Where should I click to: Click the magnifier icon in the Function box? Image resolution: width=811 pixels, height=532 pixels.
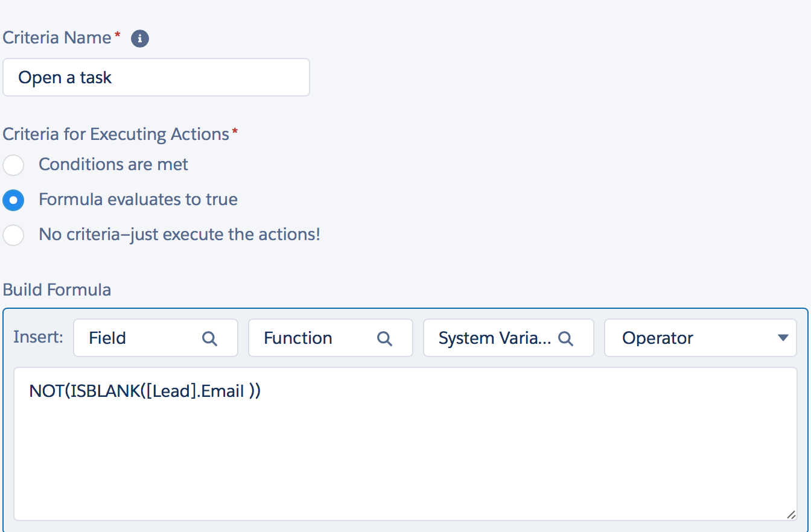(x=384, y=338)
